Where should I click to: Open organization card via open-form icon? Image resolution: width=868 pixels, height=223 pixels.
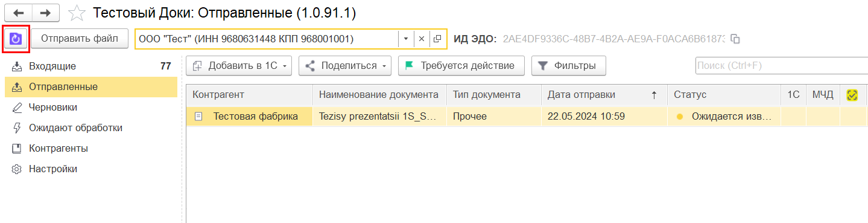point(437,39)
